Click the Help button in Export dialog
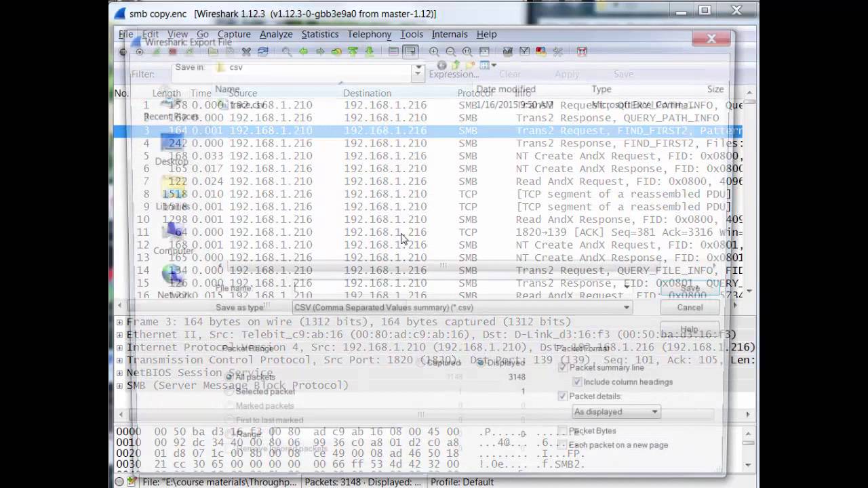Image resolution: width=868 pixels, height=488 pixels. tap(690, 329)
